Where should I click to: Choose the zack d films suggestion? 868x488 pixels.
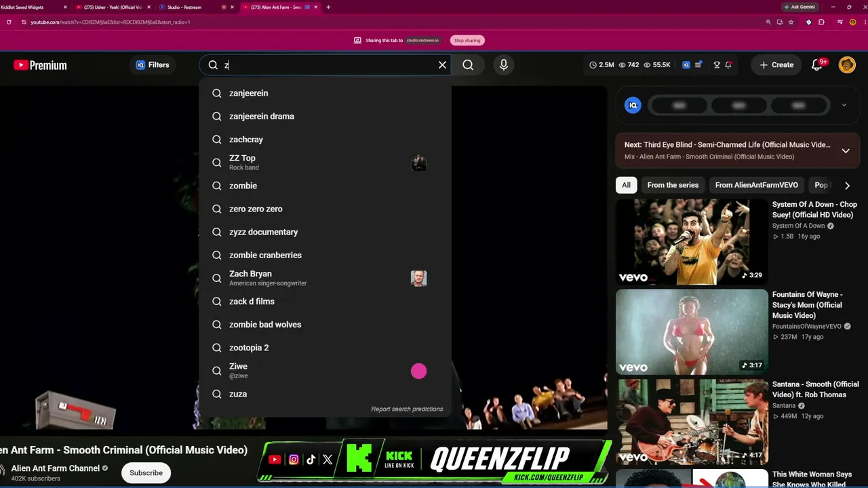click(325, 302)
